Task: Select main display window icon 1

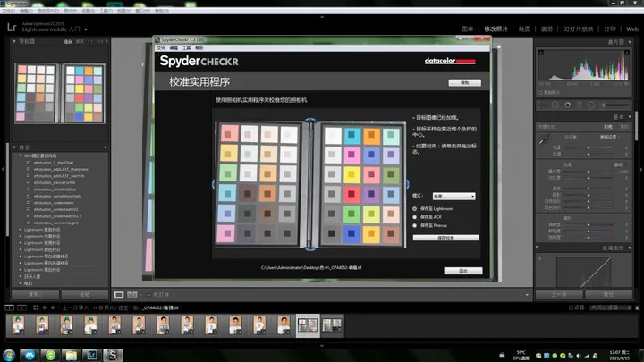Action: point(10,307)
